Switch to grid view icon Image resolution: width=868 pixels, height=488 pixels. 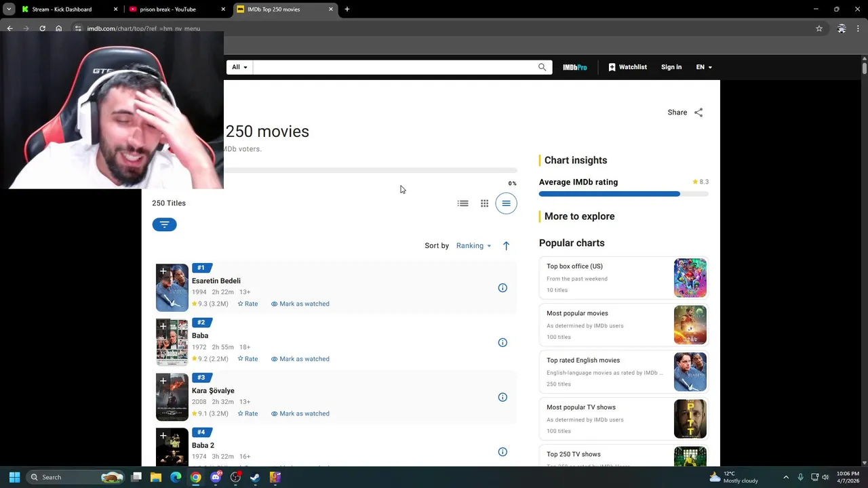point(485,203)
